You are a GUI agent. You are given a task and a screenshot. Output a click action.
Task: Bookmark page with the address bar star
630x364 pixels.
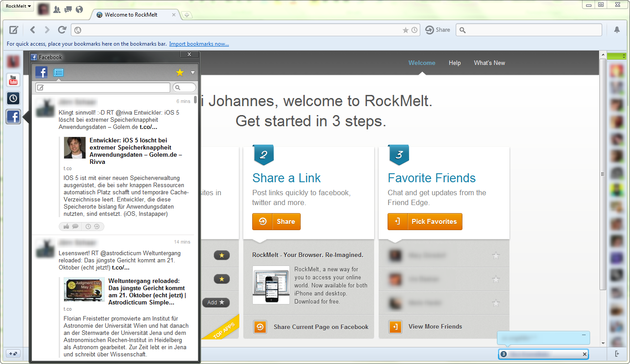coord(406,30)
